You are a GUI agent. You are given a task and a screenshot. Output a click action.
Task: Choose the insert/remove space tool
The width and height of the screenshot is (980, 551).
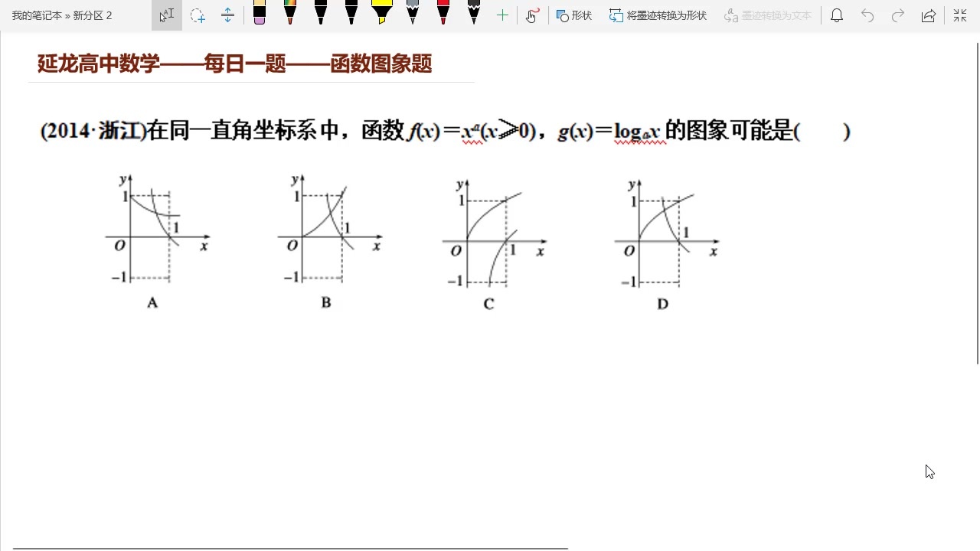click(227, 15)
